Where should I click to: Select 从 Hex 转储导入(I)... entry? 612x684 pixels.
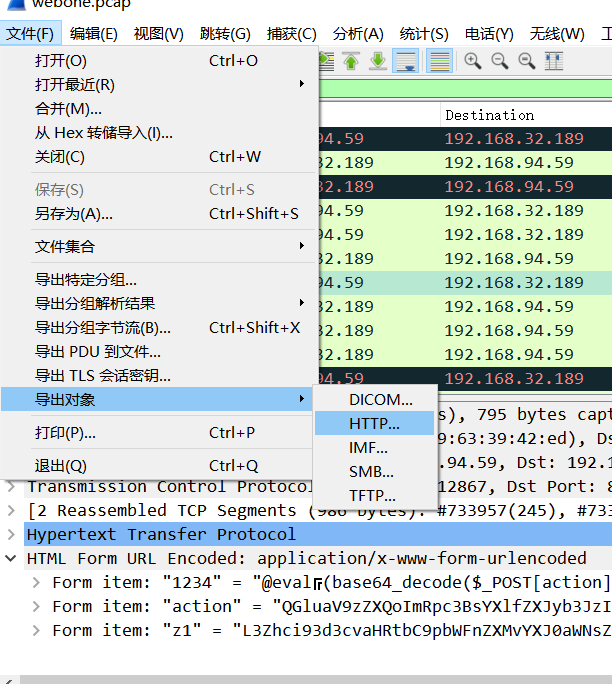(x=159, y=133)
